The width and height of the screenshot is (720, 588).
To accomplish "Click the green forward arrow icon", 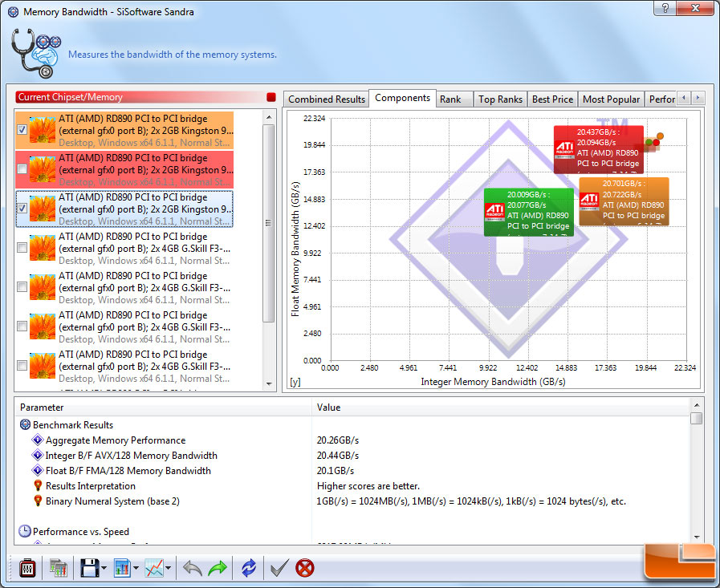I will tap(218, 568).
